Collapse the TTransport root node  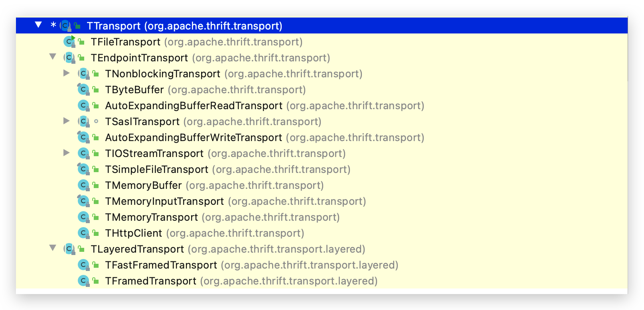pyautogui.click(x=38, y=25)
